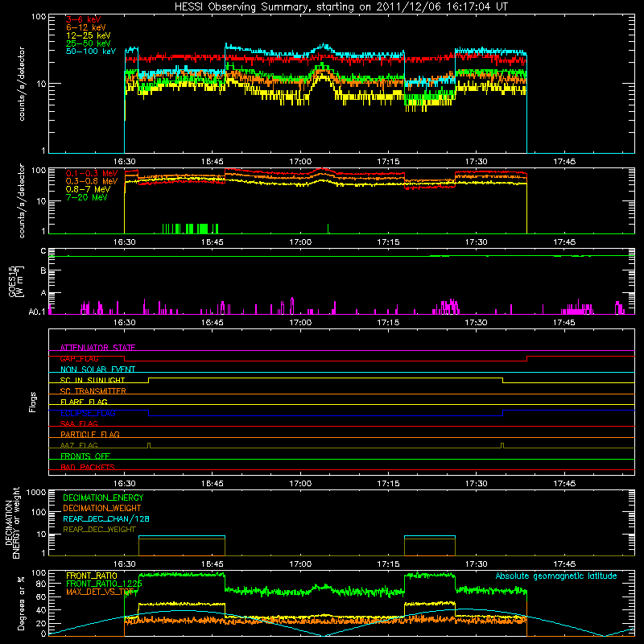Pick the cyan 50-100 keV legend label
The height and width of the screenshot is (644, 644).
coord(91,52)
